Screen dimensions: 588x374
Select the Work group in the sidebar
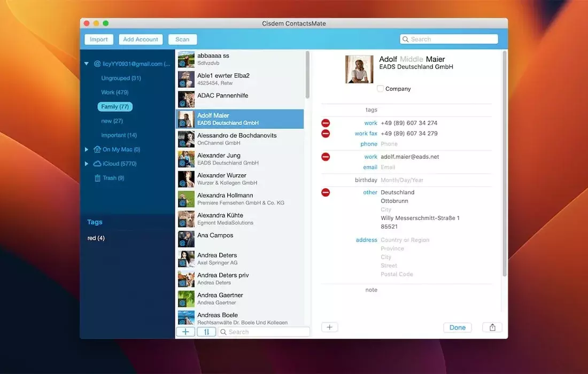click(114, 92)
